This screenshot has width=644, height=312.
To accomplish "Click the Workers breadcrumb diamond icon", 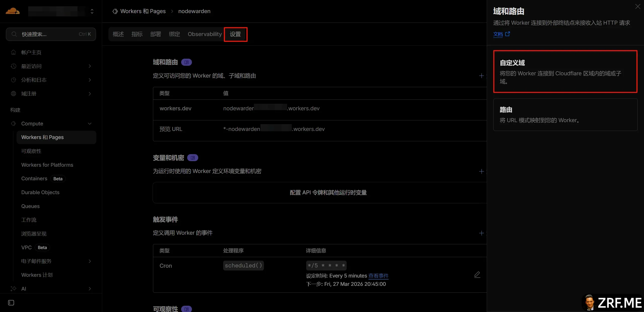I will point(115,11).
